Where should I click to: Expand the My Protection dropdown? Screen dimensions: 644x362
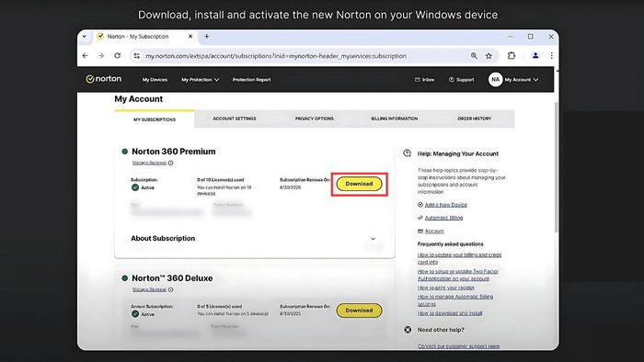click(201, 80)
